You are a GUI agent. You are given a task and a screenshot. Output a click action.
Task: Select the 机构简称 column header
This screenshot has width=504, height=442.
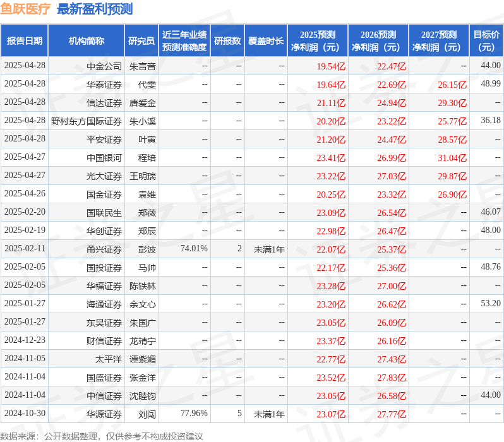(86, 41)
